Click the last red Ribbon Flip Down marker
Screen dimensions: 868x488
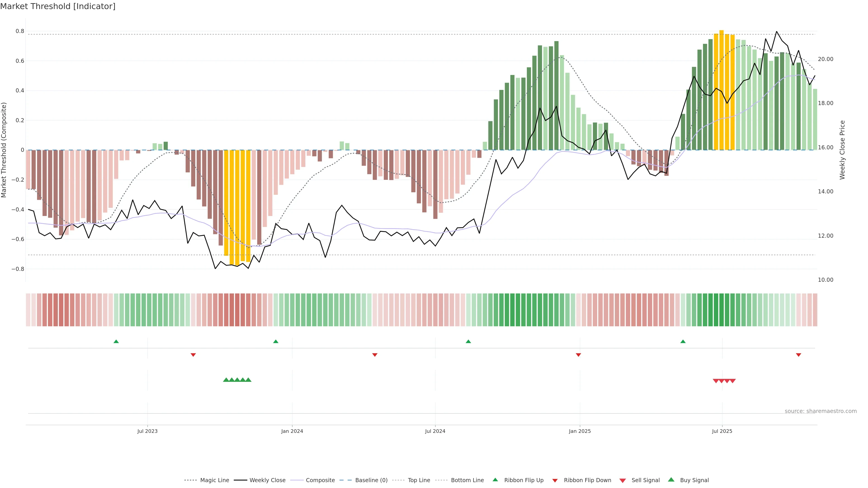click(798, 355)
